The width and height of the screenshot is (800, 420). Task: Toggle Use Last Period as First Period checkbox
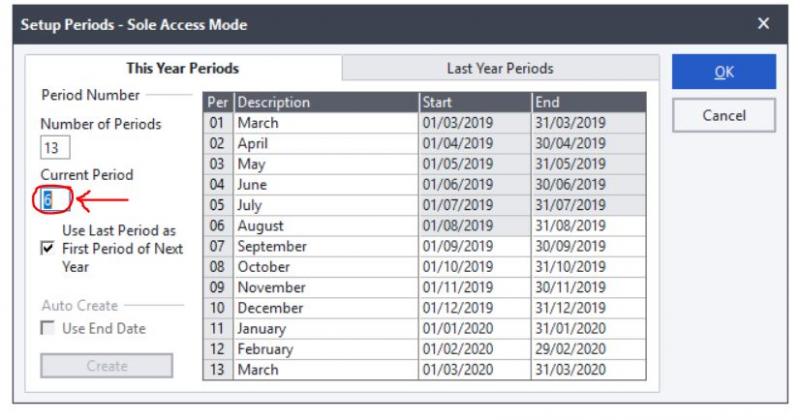48,249
